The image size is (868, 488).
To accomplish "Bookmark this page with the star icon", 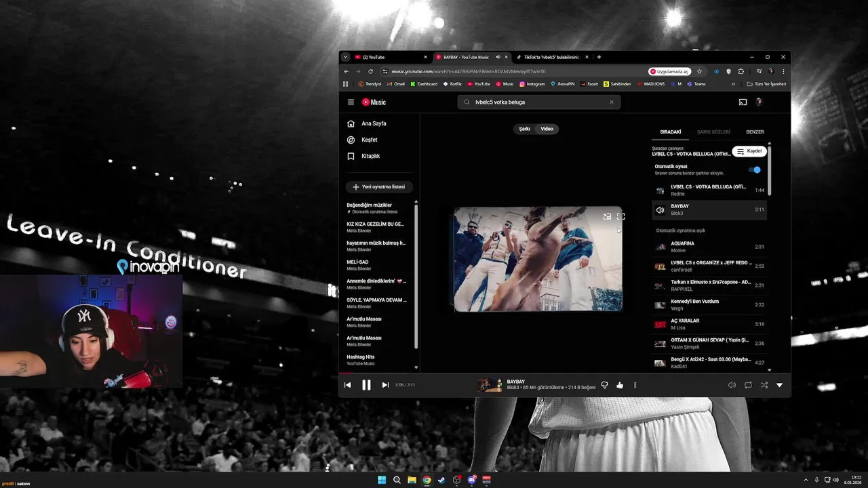I will pos(699,71).
